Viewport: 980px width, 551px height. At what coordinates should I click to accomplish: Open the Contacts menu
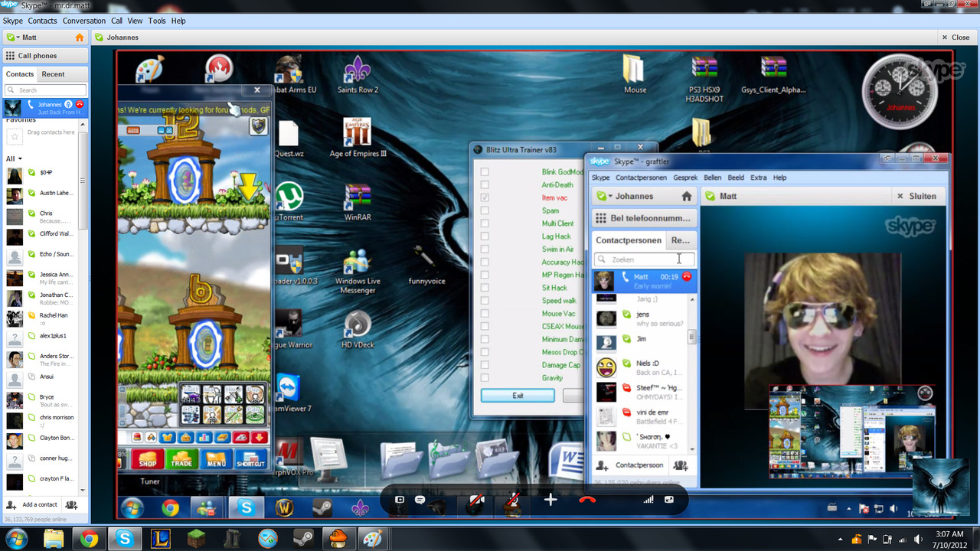[x=42, y=21]
